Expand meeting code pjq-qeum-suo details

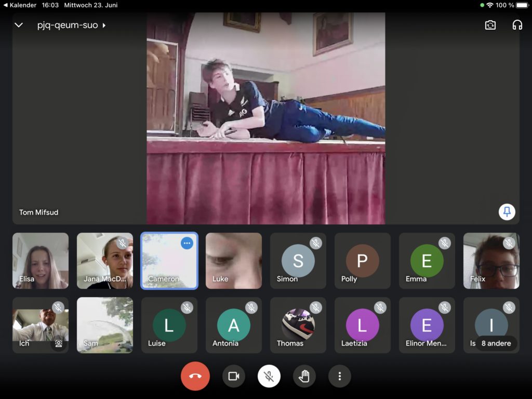[x=71, y=25]
